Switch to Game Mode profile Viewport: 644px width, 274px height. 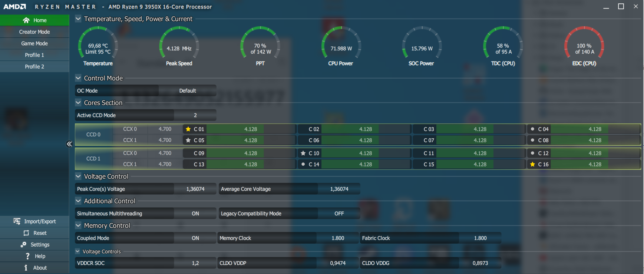pos(34,43)
